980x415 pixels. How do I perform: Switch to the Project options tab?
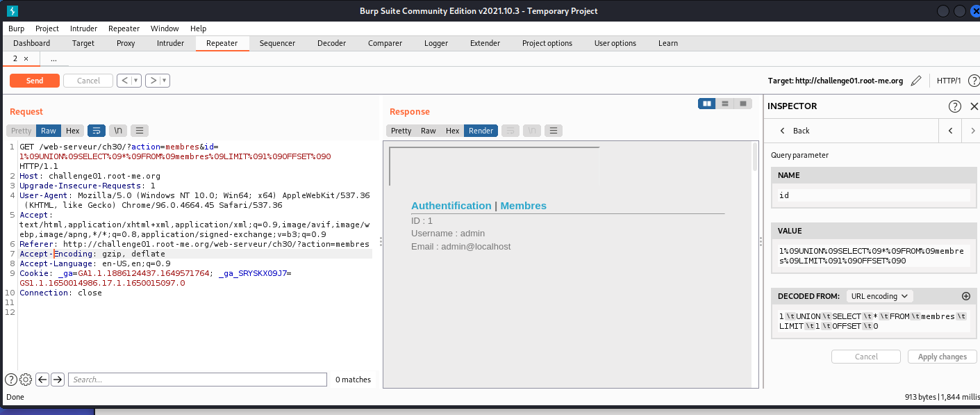[x=547, y=43]
